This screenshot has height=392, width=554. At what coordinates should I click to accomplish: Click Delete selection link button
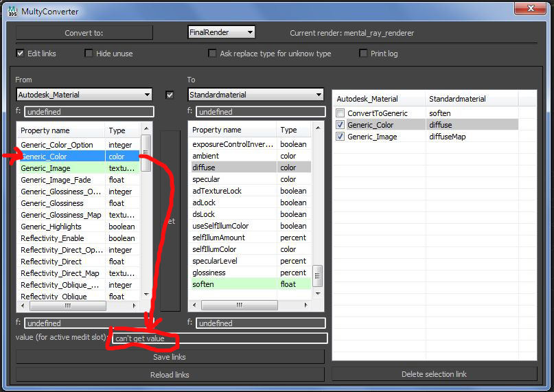(434, 374)
